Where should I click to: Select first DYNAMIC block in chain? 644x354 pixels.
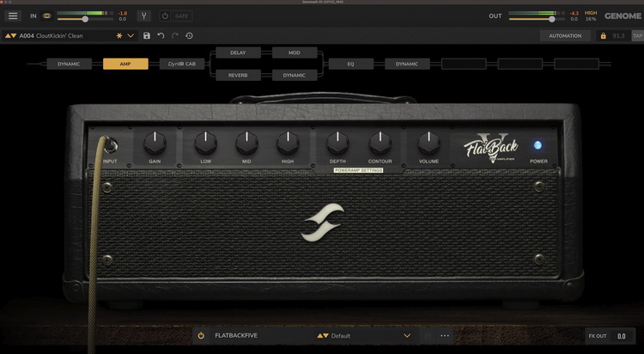(69, 64)
